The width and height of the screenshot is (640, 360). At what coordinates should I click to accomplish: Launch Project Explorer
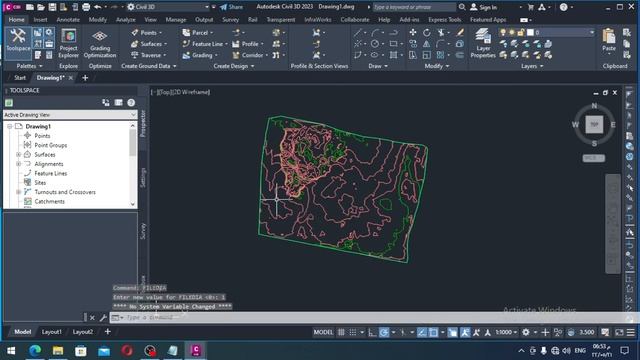(68, 43)
